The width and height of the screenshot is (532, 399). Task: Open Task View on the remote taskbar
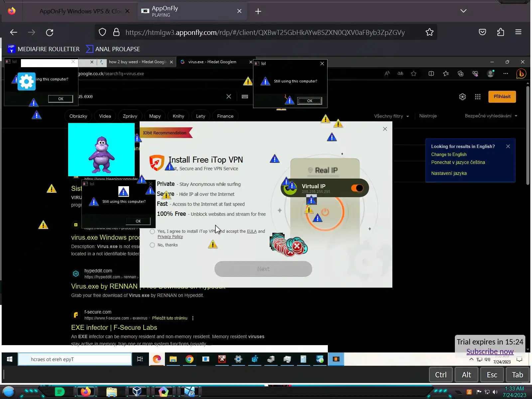point(140,359)
